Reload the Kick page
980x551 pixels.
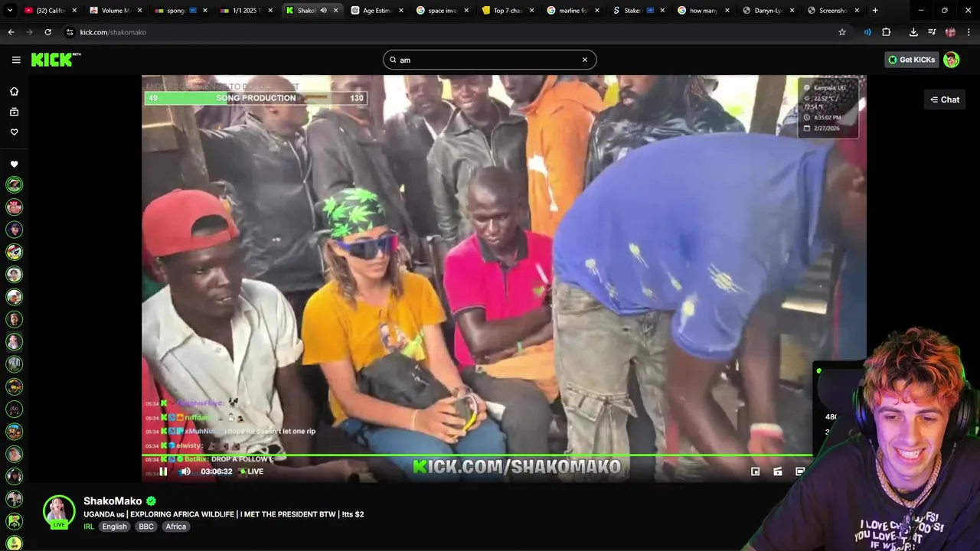[47, 32]
